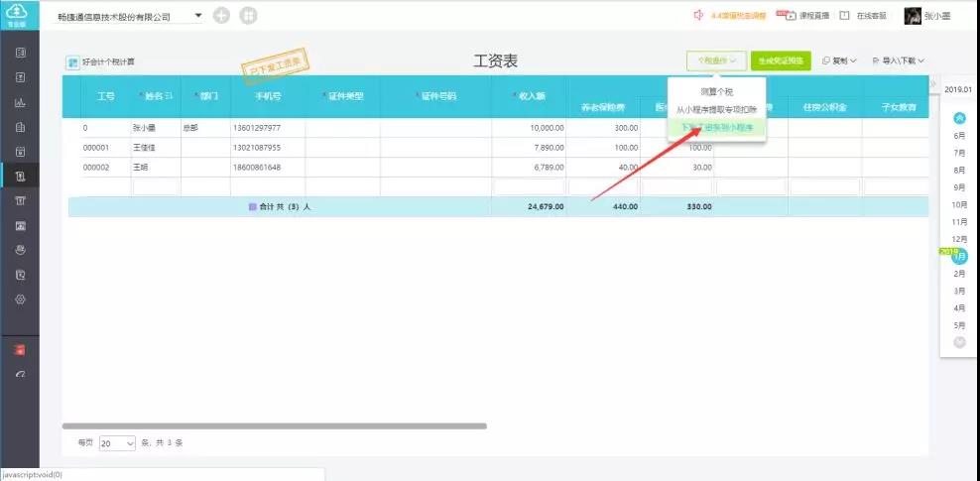This screenshot has height=481, width=980.
Task: Select month 6月
Action: (959, 136)
